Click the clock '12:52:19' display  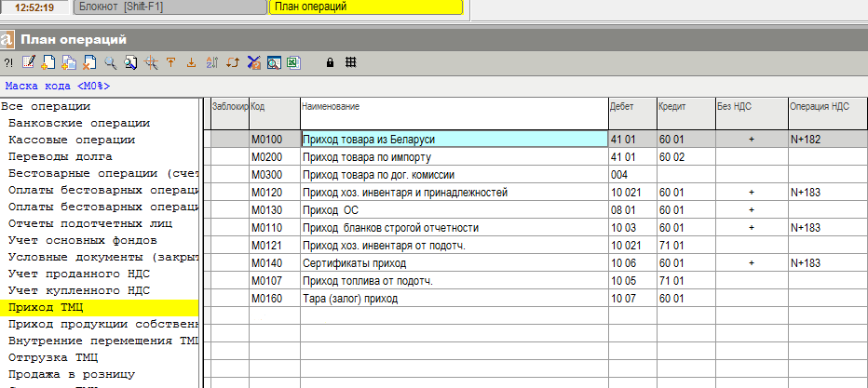click(35, 7)
